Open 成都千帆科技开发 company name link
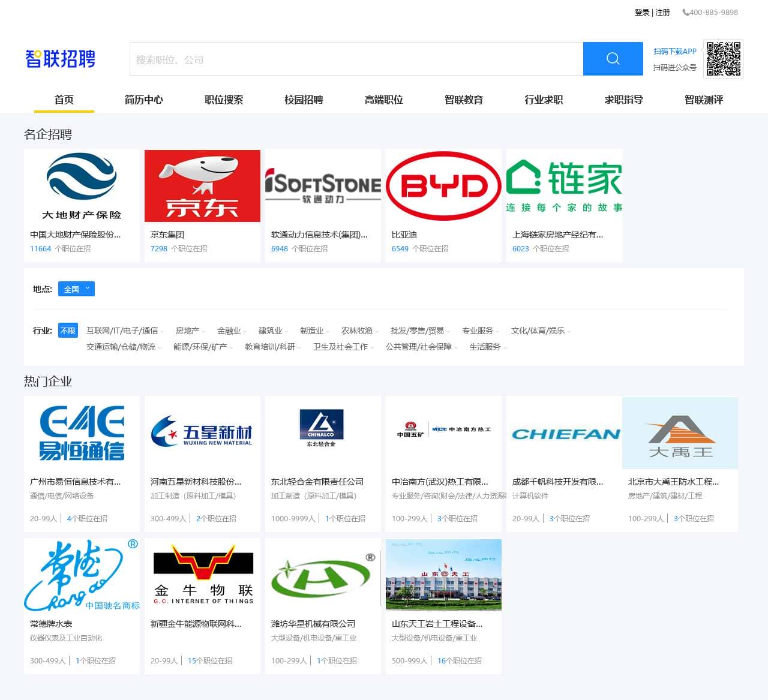 pos(558,482)
